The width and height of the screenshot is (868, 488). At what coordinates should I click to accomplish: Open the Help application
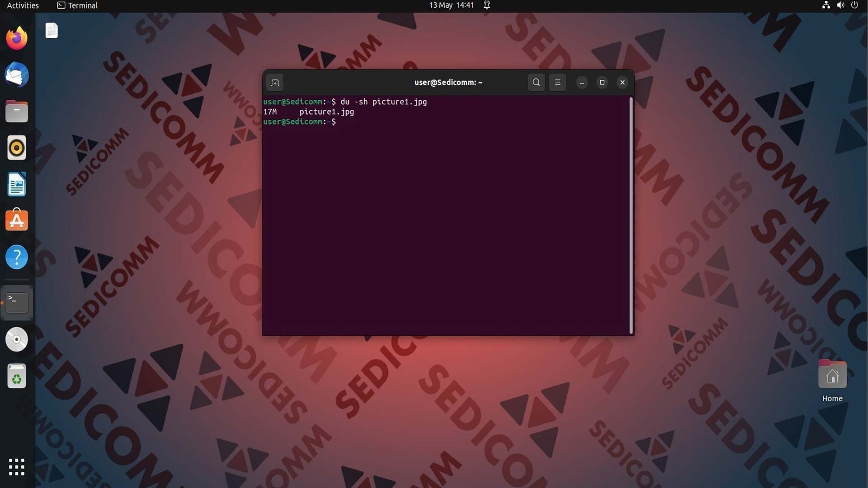pyautogui.click(x=17, y=257)
